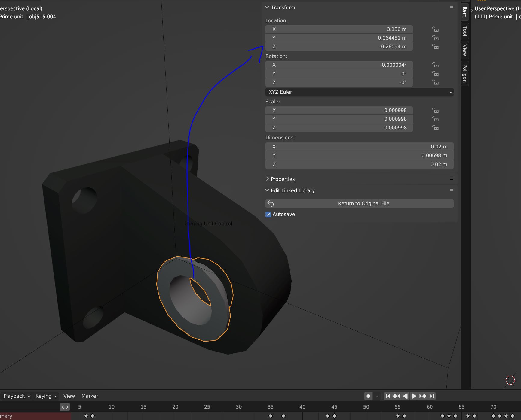Switch to the Tool sidebar tab
This screenshot has width=521, height=420.
[x=465, y=31]
